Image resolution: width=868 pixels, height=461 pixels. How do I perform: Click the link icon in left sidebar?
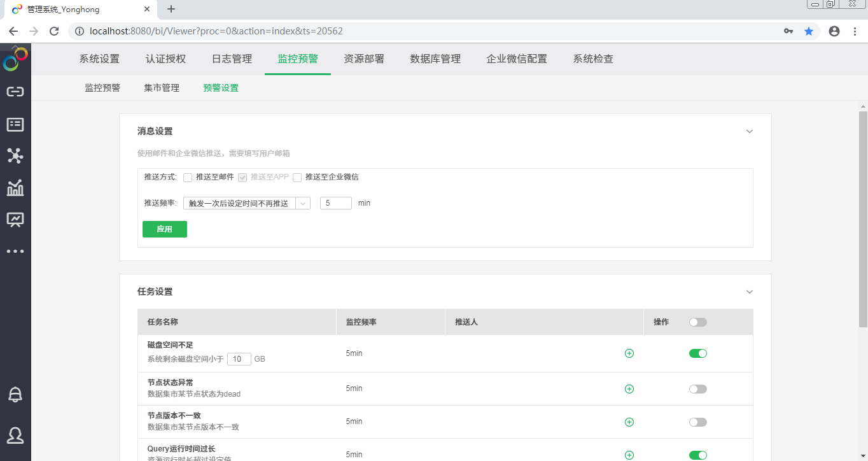click(15, 92)
